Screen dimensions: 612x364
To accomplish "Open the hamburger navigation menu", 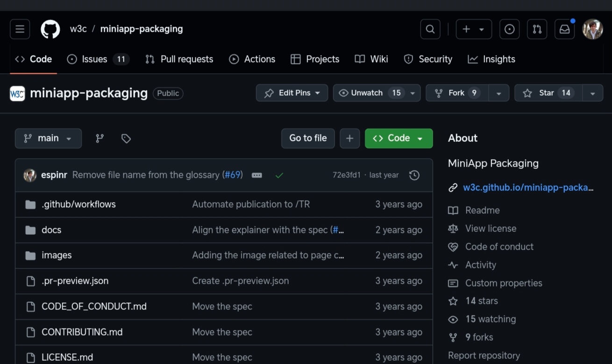I will [x=20, y=29].
